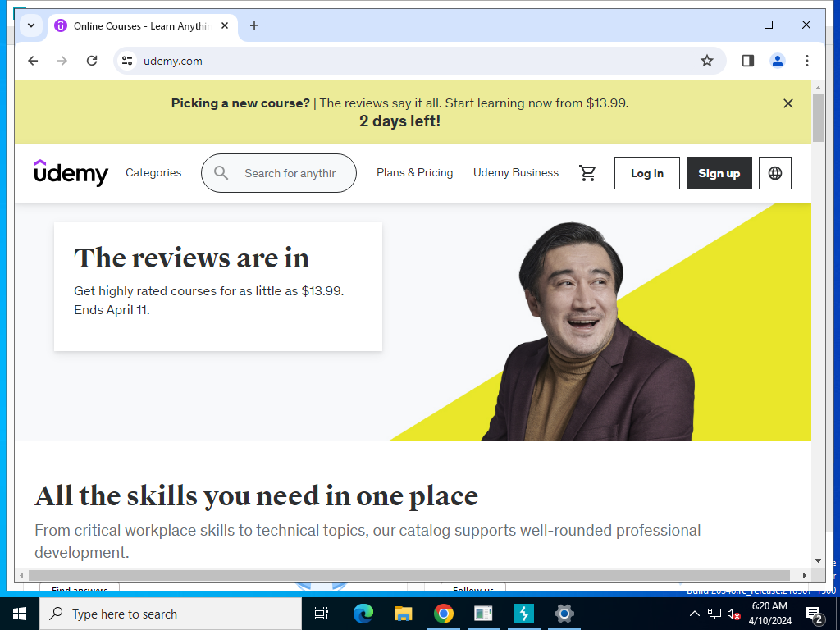
Task: Open a new tab with plus button
Action: click(x=254, y=25)
